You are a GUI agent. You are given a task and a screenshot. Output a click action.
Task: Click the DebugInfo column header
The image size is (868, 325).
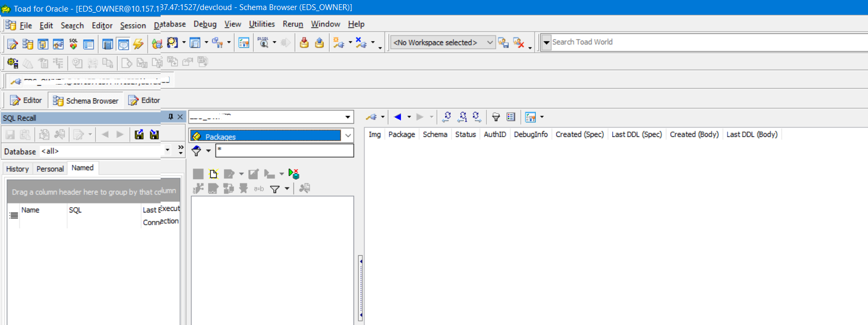pyautogui.click(x=531, y=134)
